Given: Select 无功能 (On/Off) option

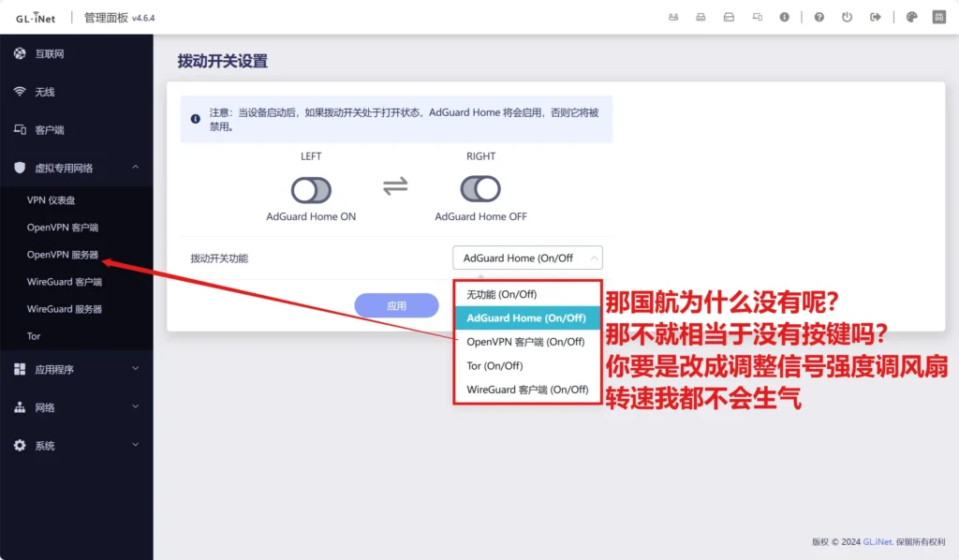Looking at the screenshot, I should [527, 294].
